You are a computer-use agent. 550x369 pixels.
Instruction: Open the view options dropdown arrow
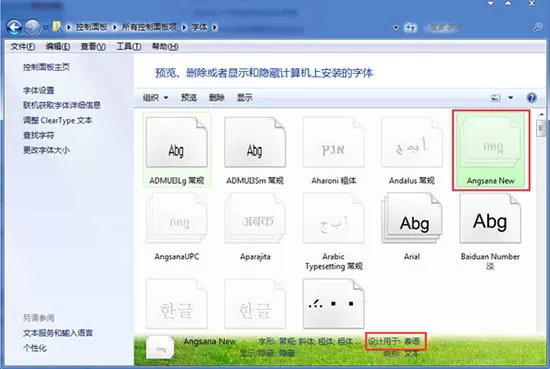[511, 98]
